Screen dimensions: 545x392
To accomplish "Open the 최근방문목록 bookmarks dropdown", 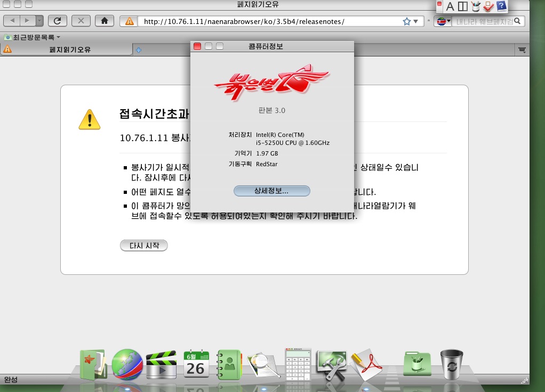I will click(x=32, y=37).
